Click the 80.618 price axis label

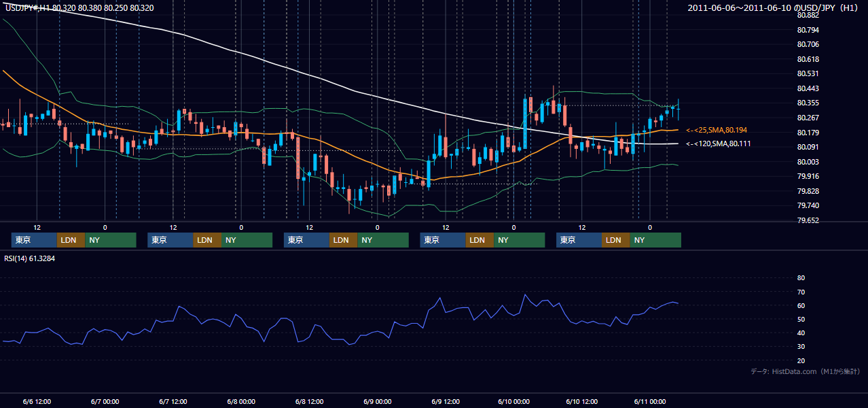click(807, 59)
